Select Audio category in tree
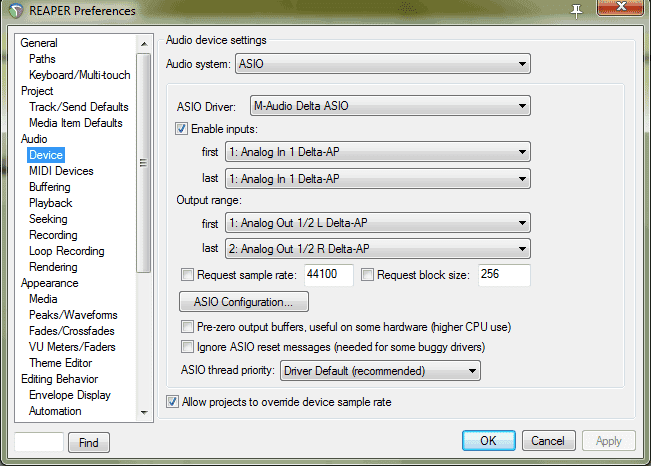The image size is (651, 466). 34,139
